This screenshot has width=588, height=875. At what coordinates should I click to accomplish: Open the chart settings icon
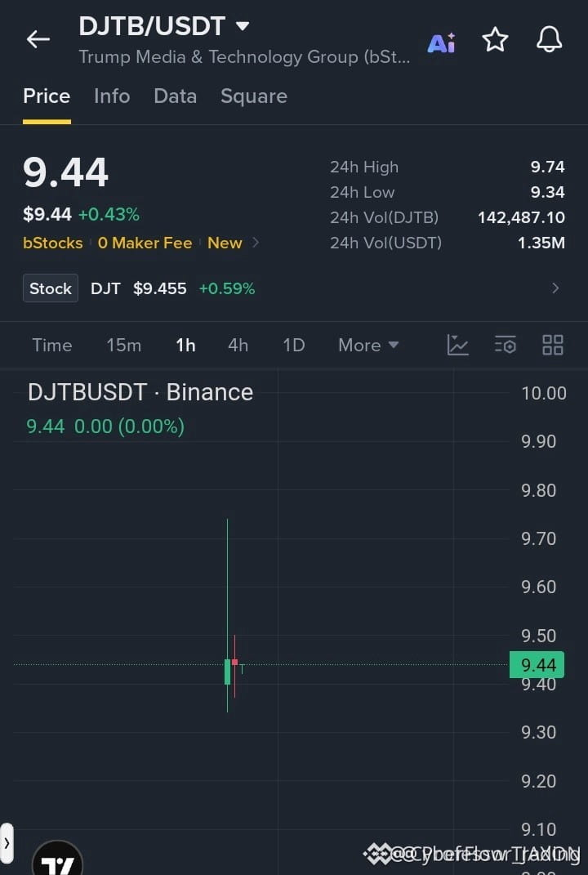[506, 345]
